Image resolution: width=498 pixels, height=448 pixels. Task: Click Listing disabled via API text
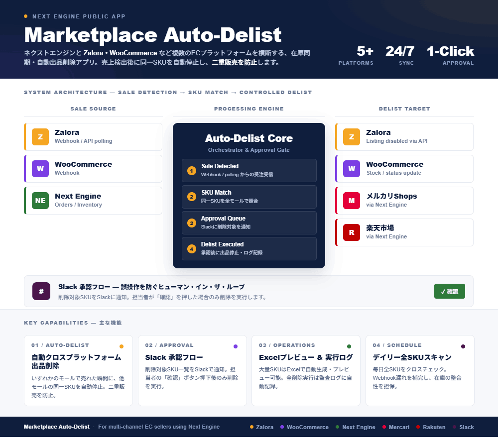click(397, 141)
